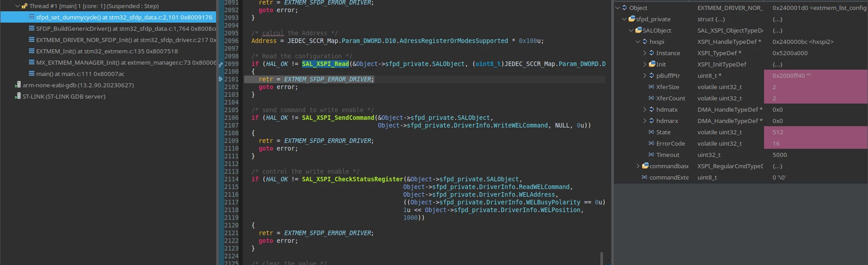
Task: Select the ErrorCode value 16 cell
Action: click(x=816, y=143)
